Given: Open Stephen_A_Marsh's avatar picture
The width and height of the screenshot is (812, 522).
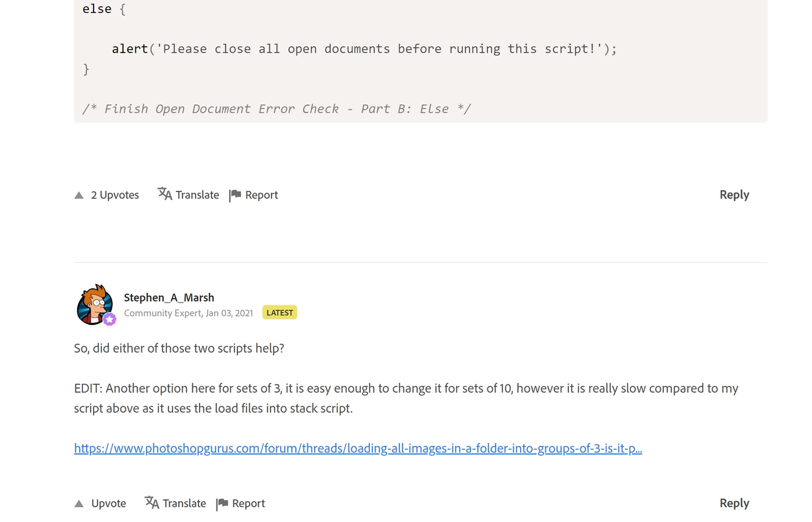Looking at the screenshot, I should click(95, 305).
